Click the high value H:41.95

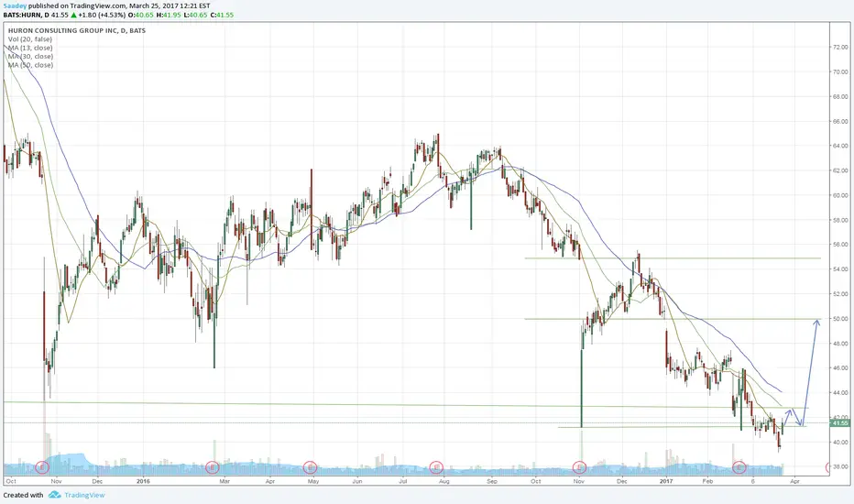click(x=169, y=15)
